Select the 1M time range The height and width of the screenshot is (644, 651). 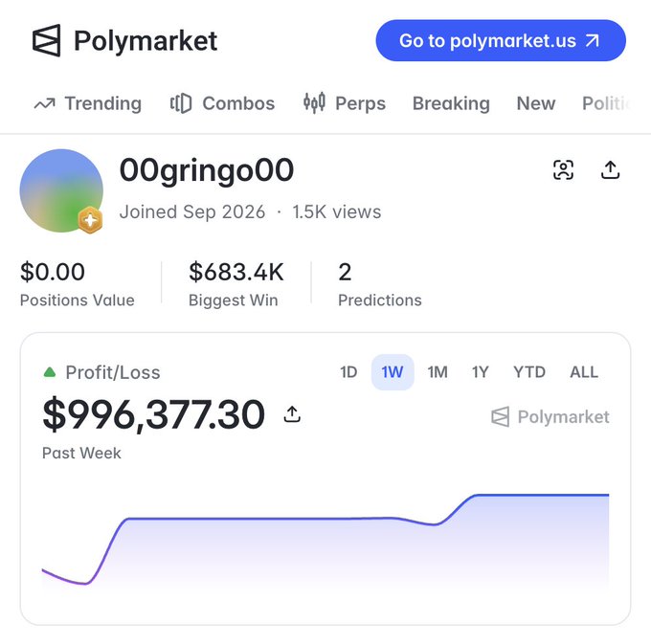[438, 372]
